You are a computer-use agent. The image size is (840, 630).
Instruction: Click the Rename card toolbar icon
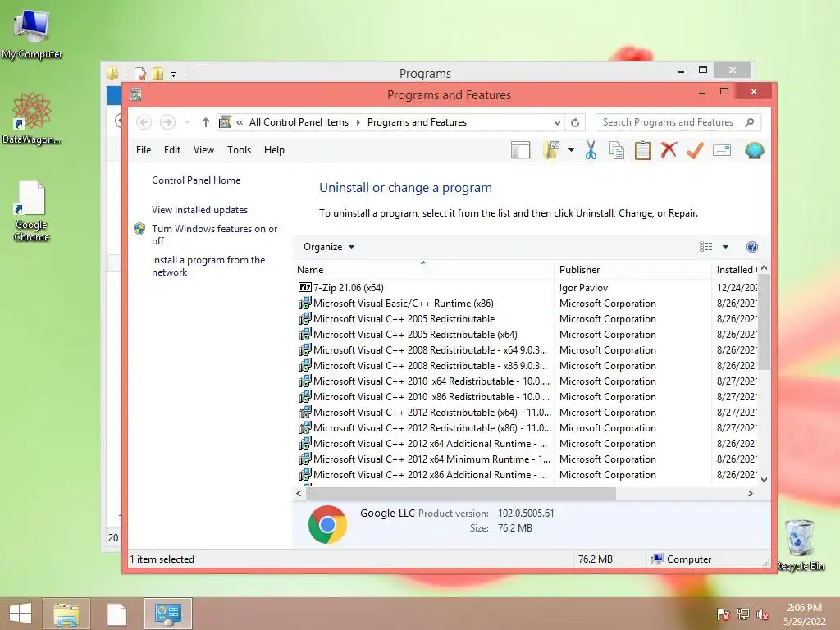coord(722,151)
